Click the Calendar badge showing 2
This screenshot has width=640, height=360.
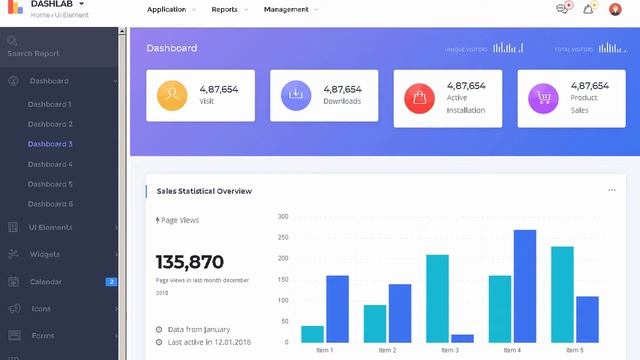pyautogui.click(x=111, y=282)
